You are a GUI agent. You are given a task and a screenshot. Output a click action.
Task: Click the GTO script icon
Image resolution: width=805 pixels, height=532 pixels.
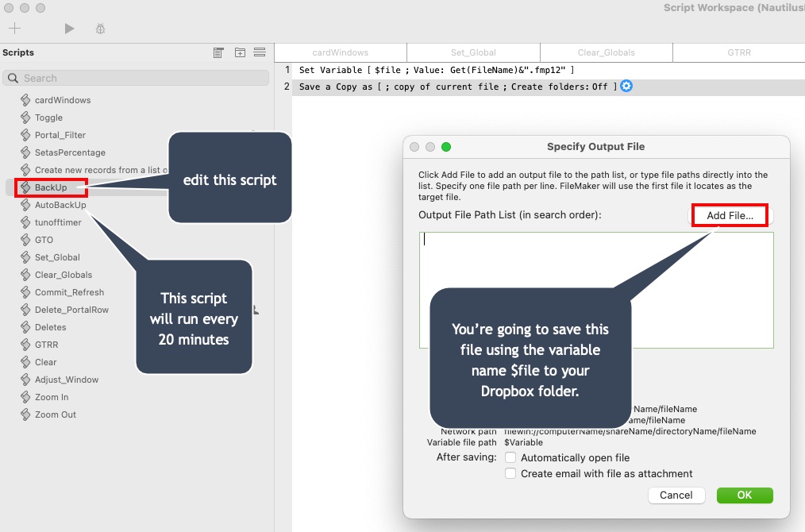tap(25, 240)
